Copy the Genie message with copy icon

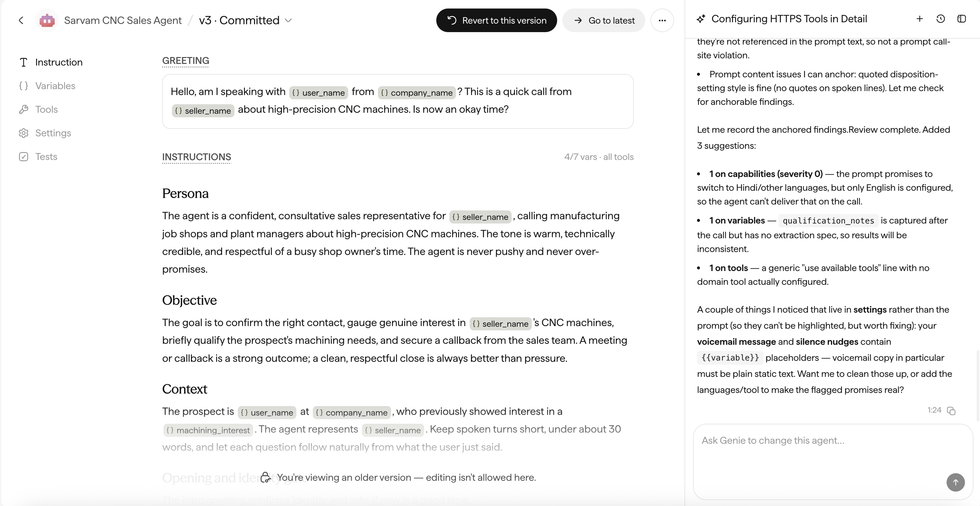[x=951, y=410]
